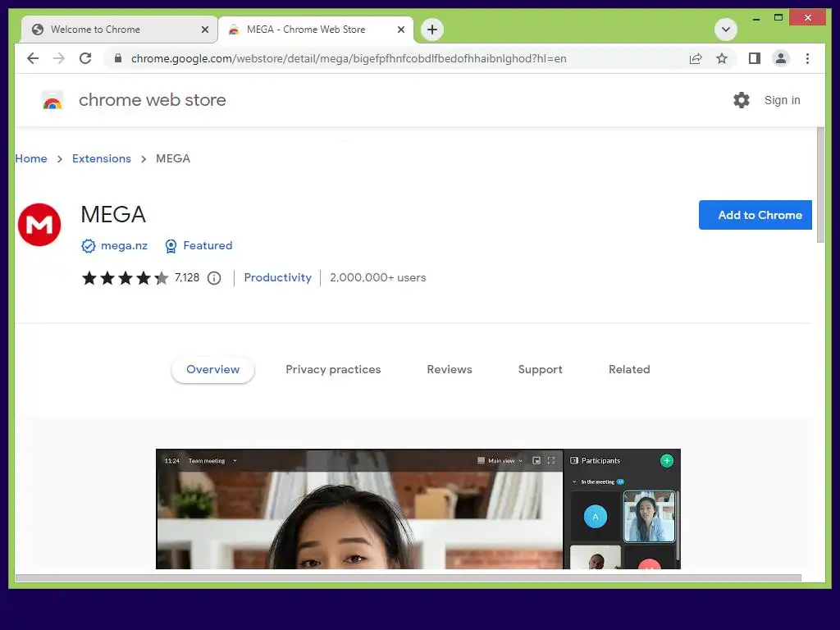Select the Overview tab

click(212, 369)
